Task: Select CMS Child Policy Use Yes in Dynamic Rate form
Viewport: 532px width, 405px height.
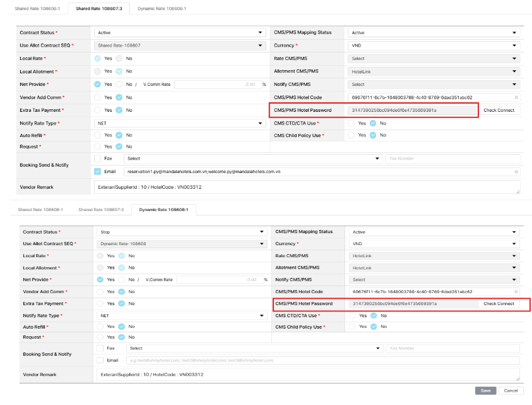Action: pyautogui.click(x=352, y=327)
